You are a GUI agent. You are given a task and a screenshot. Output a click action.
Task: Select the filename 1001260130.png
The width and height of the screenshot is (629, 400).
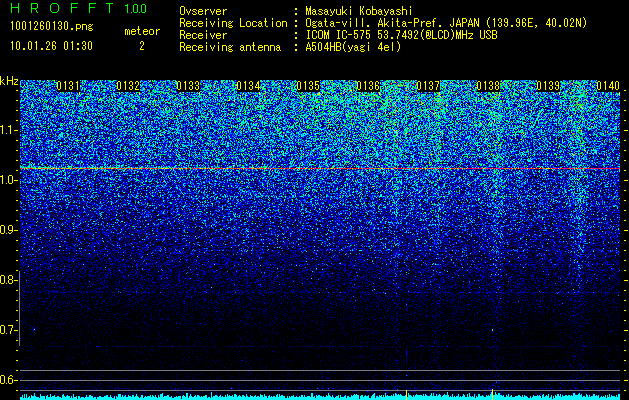tap(52, 27)
